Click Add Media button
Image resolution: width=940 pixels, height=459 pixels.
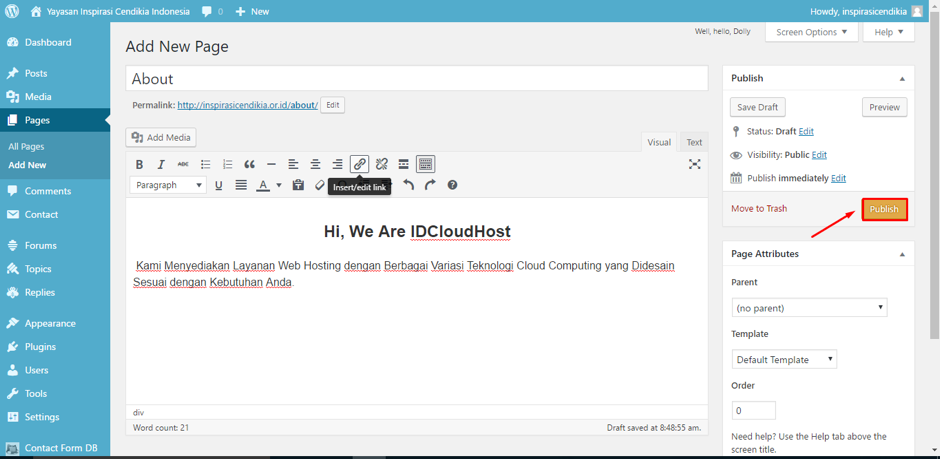tap(161, 138)
